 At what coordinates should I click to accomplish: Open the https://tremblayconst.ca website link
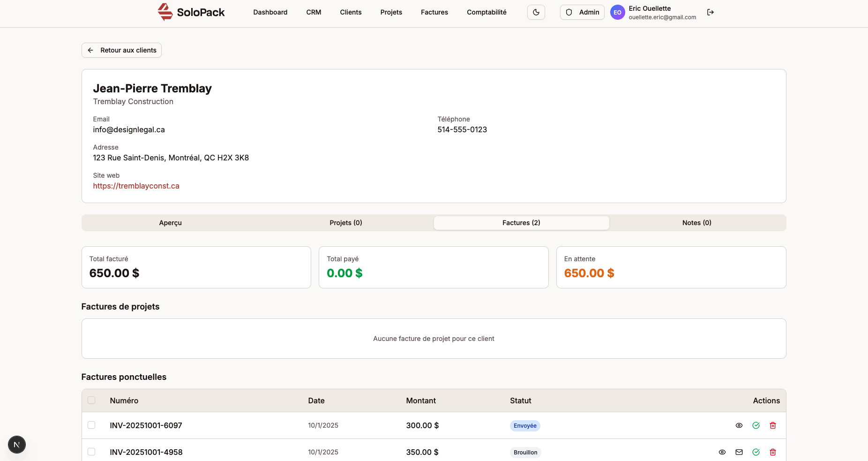tap(136, 186)
